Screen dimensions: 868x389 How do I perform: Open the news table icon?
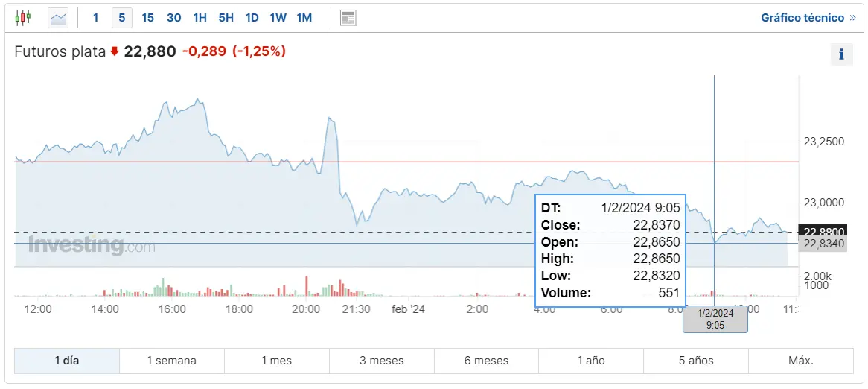click(348, 17)
